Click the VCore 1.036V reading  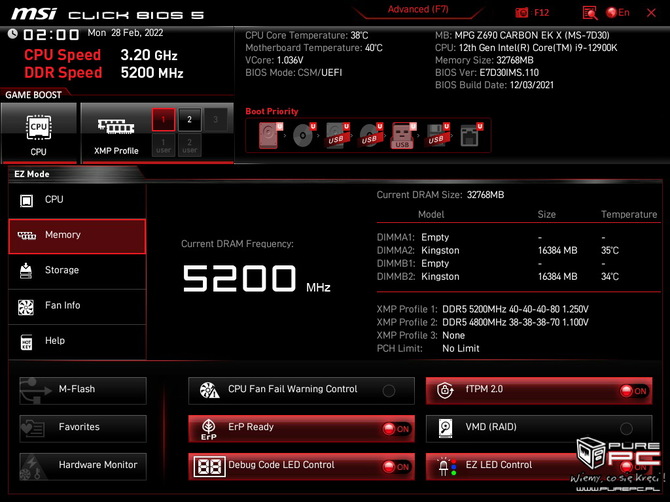[274, 60]
